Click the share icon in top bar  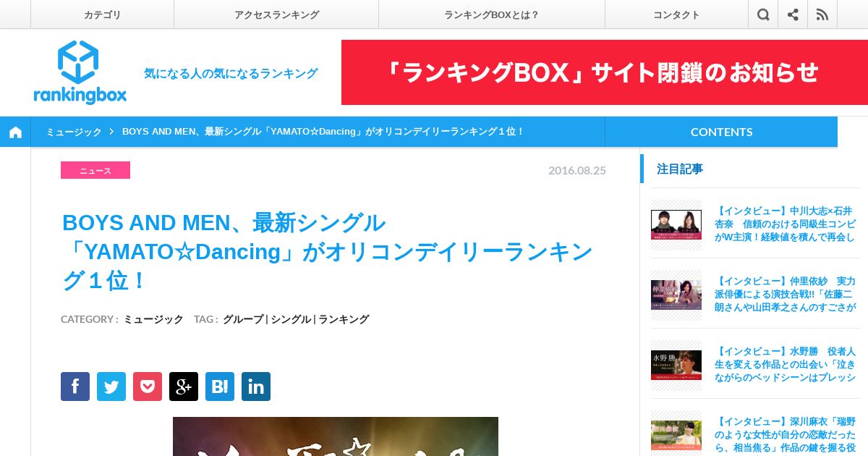793,14
